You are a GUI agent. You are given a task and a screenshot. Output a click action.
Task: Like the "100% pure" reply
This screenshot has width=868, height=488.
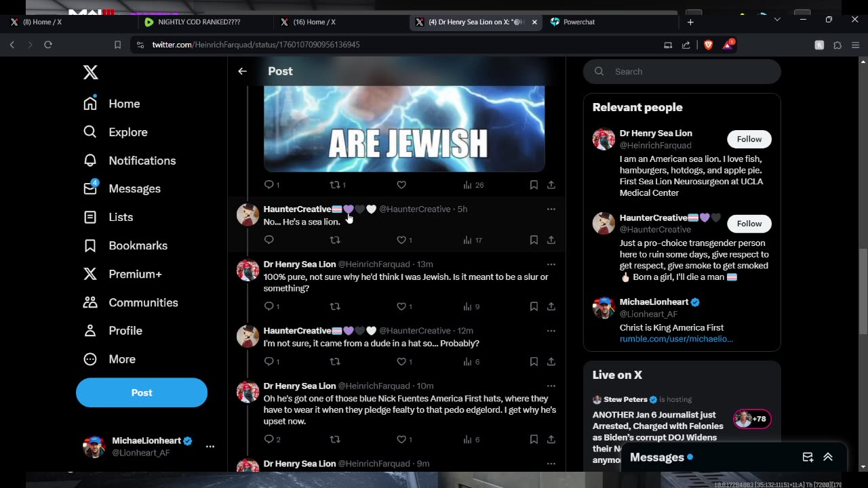[404, 306]
